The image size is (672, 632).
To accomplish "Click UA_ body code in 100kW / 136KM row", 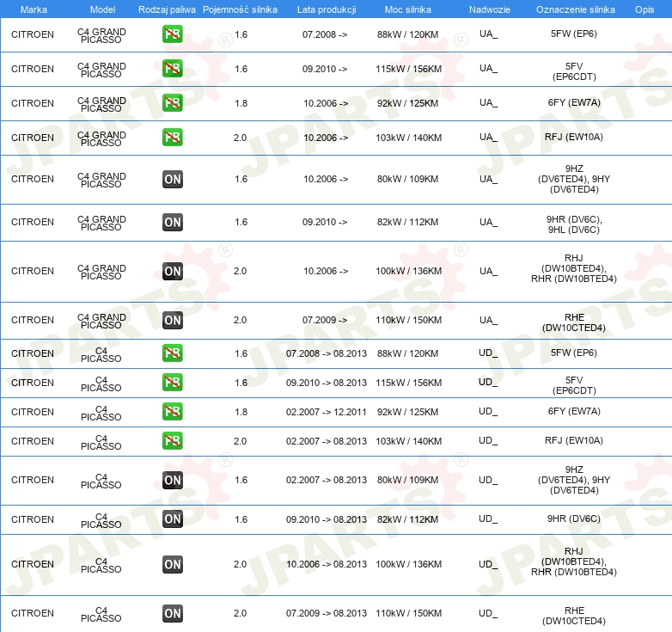I will tap(489, 271).
